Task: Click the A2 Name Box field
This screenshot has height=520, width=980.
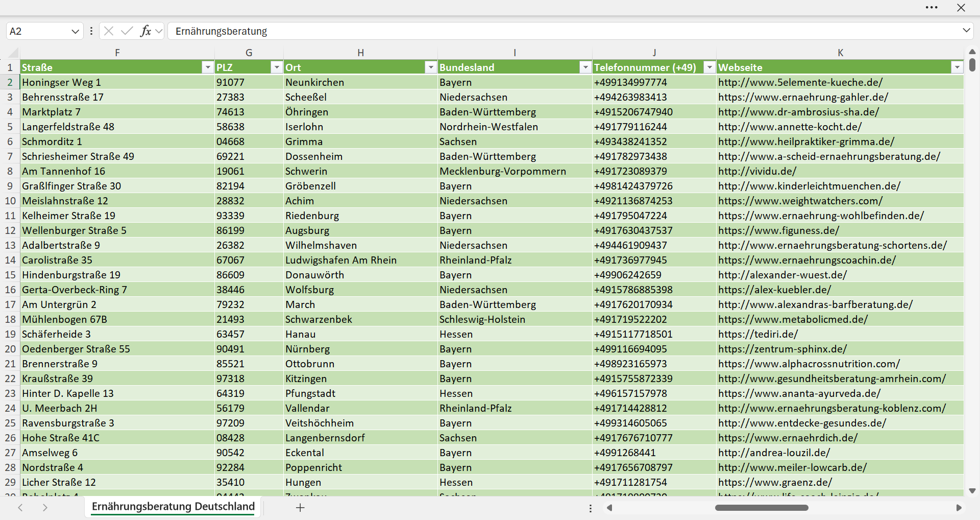Action: click(x=38, y=31)
